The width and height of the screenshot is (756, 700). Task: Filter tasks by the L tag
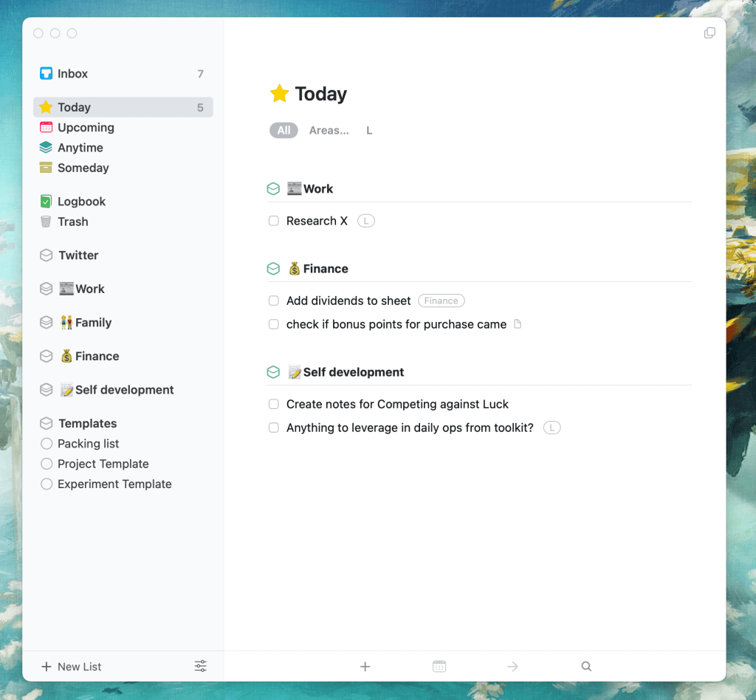tap(368, 130)
